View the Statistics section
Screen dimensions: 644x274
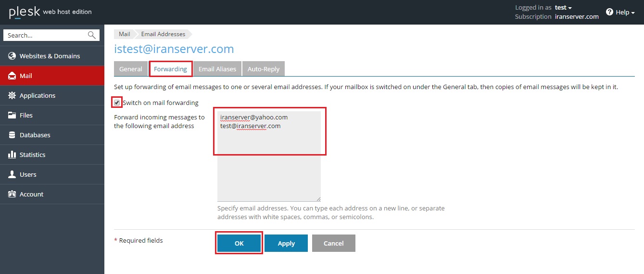click(52, 155)
